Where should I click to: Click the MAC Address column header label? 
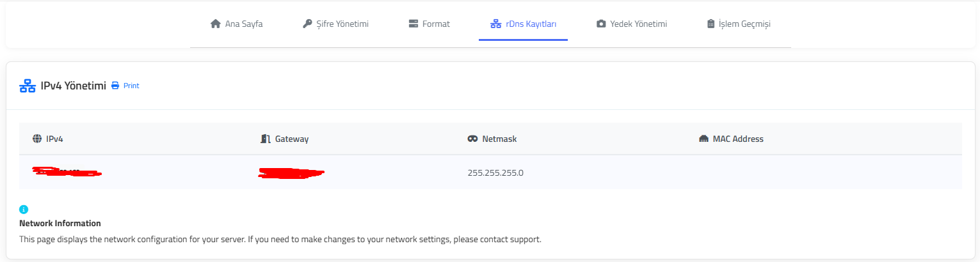(x=738, y=139)
